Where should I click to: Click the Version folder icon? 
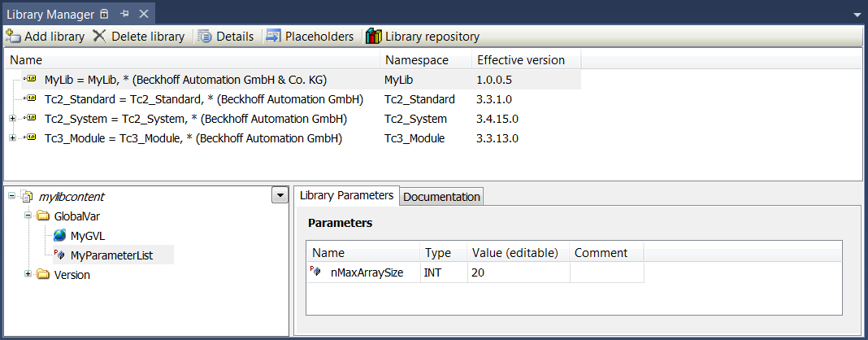[42, 274]
